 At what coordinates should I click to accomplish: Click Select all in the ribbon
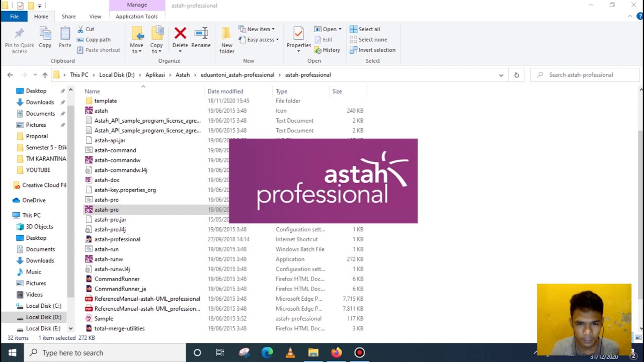[x=365, y=29]
